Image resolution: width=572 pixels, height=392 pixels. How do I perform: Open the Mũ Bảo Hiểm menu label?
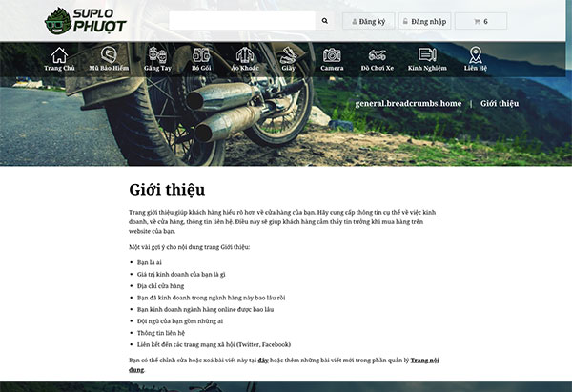tap(109, 68)
